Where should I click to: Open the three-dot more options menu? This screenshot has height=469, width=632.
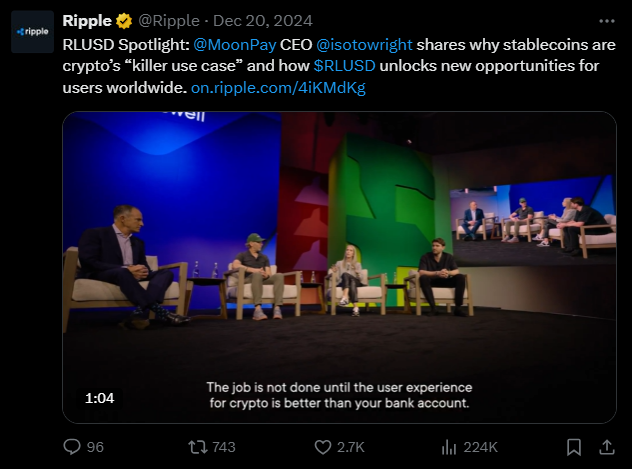tap(606, 21)
